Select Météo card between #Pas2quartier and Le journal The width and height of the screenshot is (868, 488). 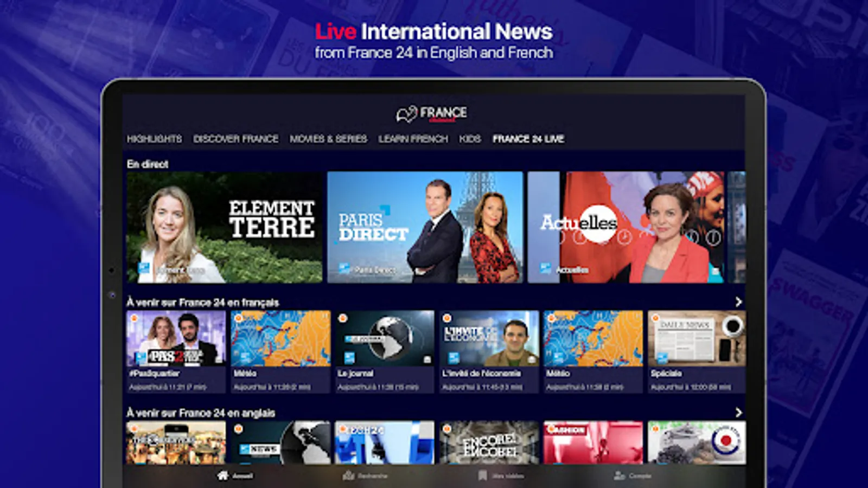click(280, 351)
